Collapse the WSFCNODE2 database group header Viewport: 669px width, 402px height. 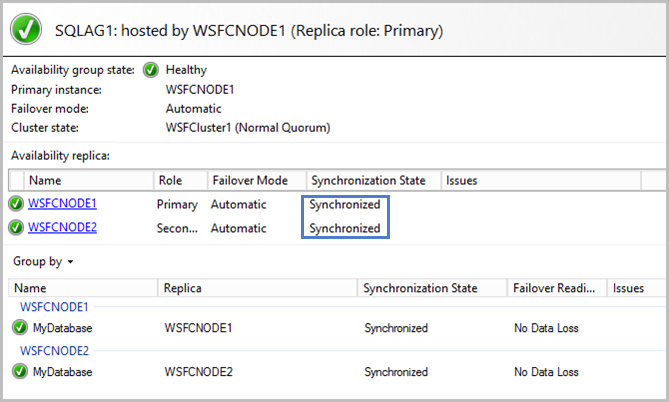click(54, 351)
